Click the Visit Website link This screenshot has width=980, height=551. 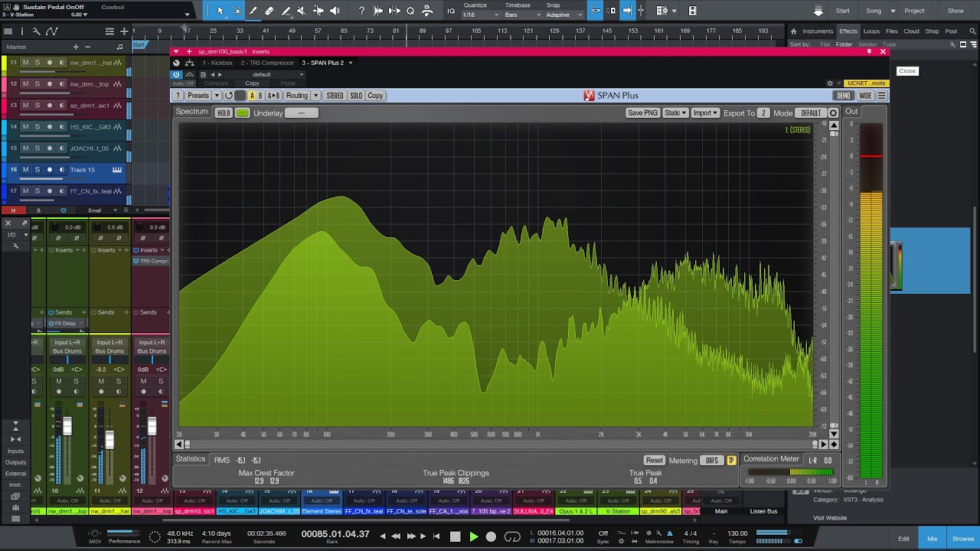click(x=830, y=518)
